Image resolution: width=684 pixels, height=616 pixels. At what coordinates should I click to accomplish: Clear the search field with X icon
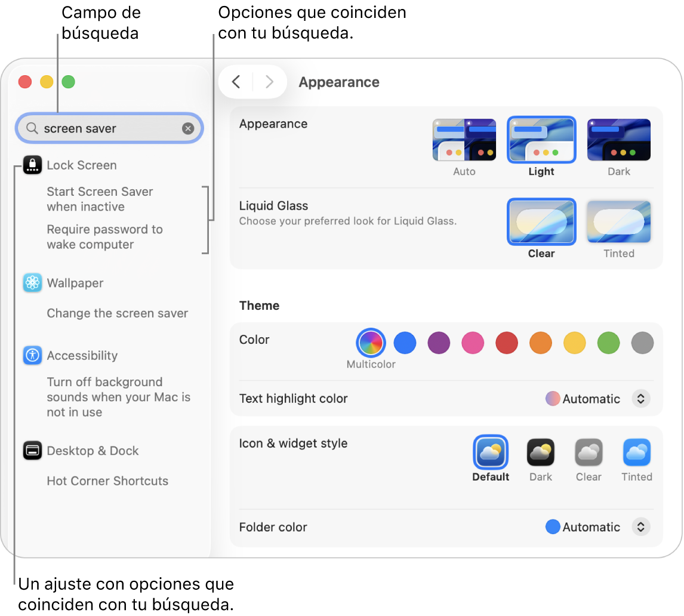point(188,128)
